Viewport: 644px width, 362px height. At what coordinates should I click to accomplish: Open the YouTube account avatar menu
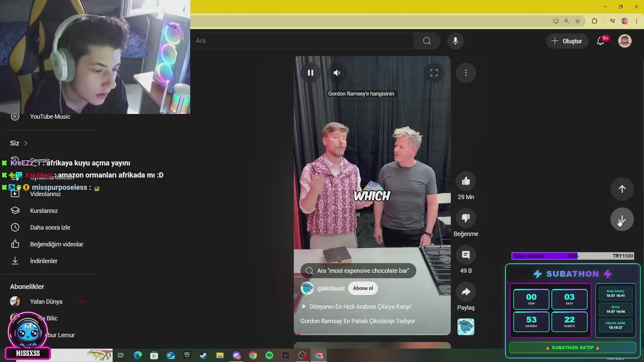point(625,41)
